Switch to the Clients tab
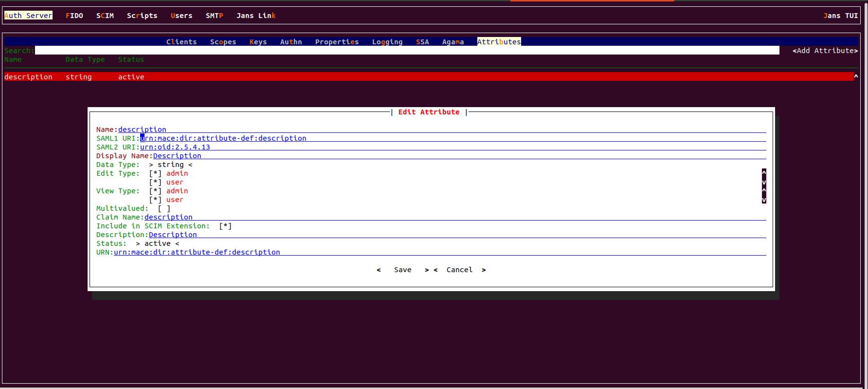Viewport: 868px width, 389px height. [x=181, y=42]
